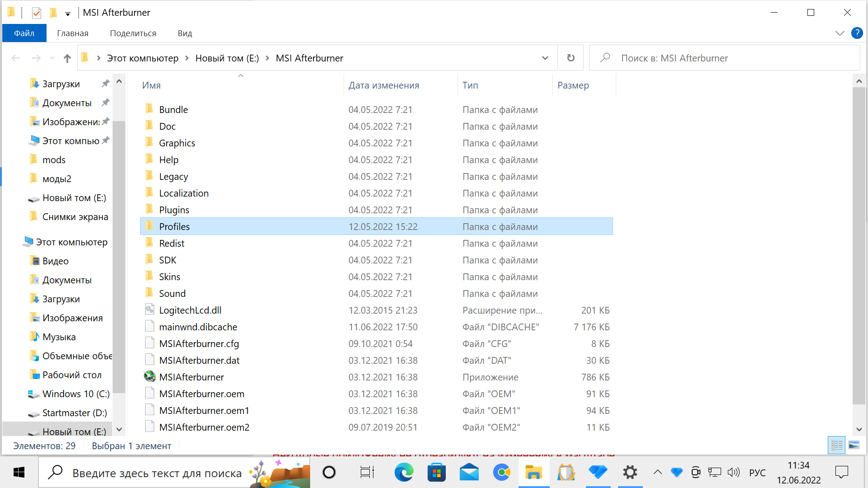The width and height of the screenshot is (868, 488).
Task: Click the LogitechLcd.dll file icon
Action: coord(150,310)
